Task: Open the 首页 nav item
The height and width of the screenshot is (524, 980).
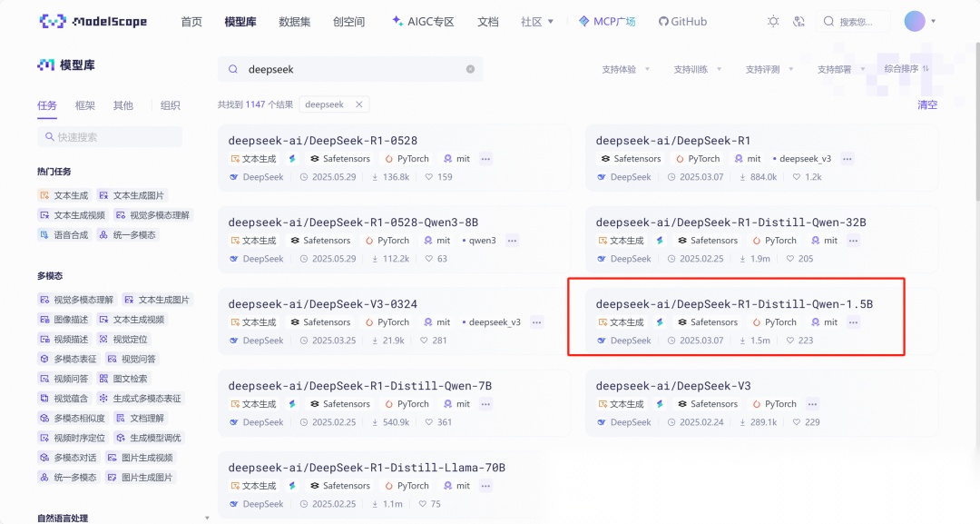Action: pos(191,22)
